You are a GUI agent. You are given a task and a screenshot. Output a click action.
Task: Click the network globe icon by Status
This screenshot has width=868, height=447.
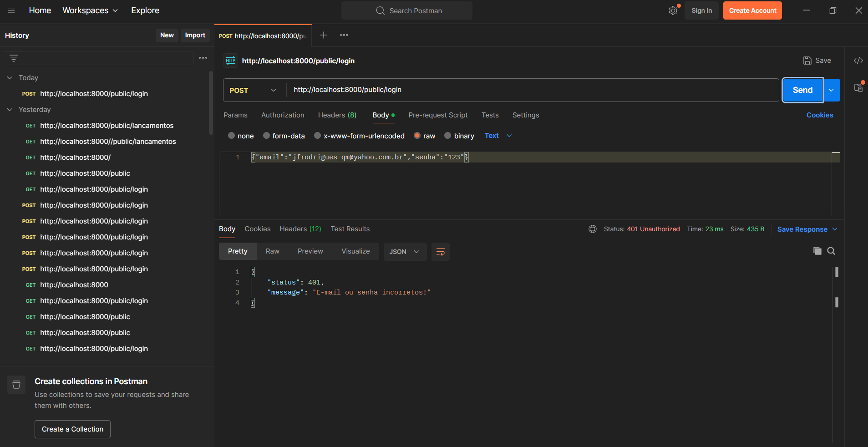tap(593, 229)
